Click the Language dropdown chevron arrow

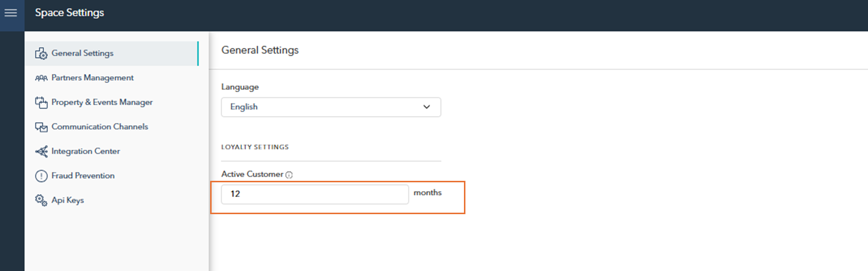point(427,107)
